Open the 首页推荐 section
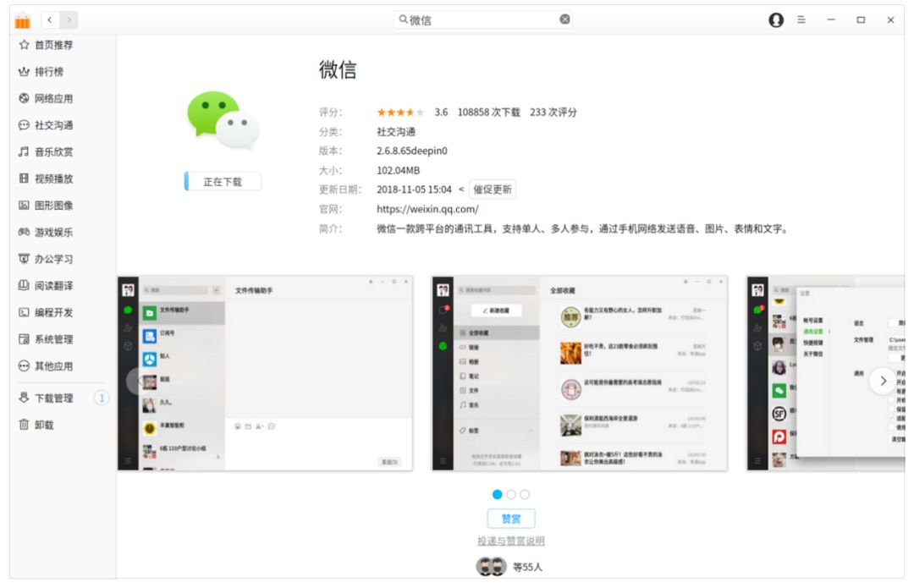This screenshot has width=914, height=588. click(53, 45)
